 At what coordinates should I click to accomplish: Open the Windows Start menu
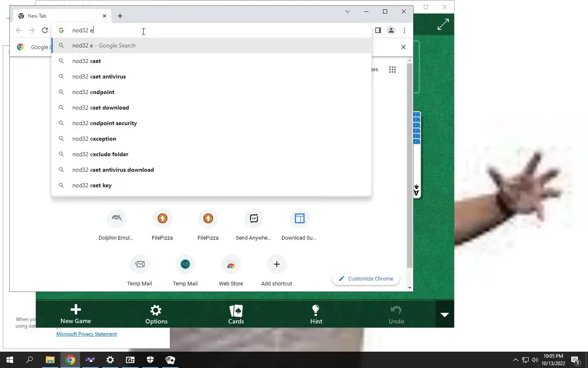10,360
